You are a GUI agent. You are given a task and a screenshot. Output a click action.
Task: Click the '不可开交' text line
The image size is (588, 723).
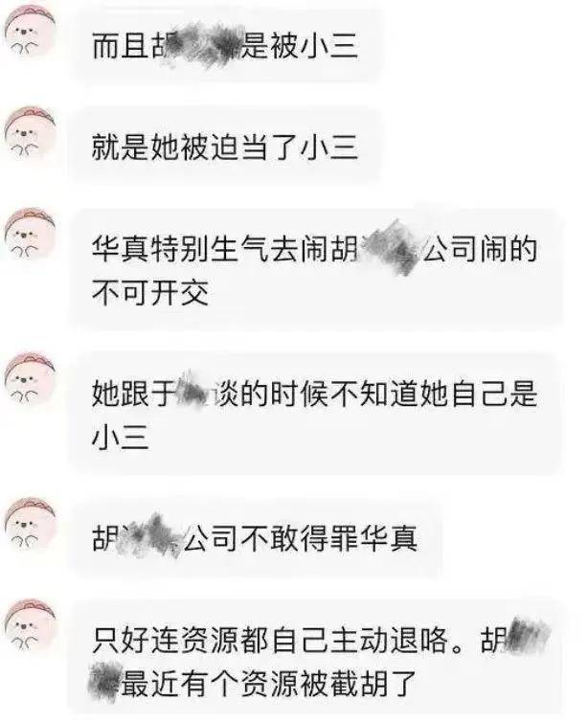150,292
